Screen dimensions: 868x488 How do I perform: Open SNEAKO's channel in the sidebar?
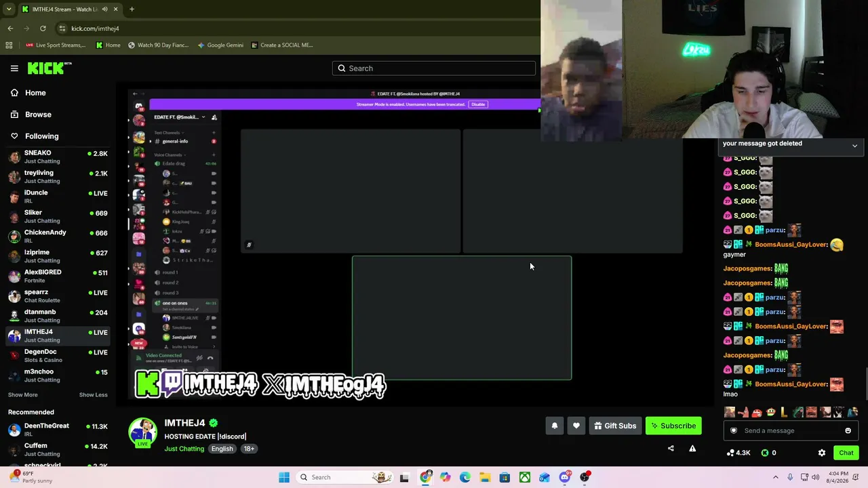58,157
